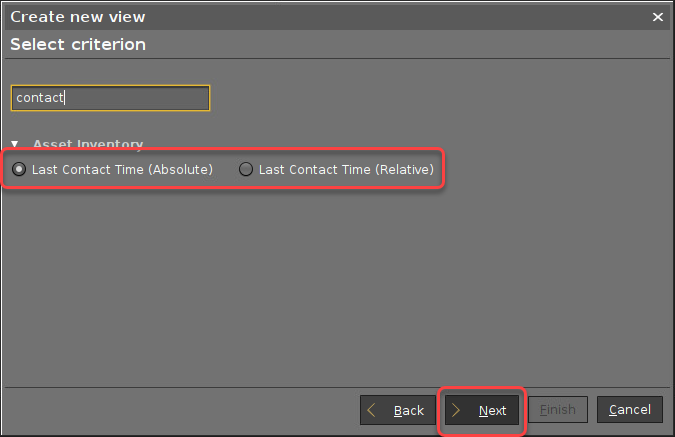This screenshot has width=675, height=437.
Task: Click the "Last Contact Time (Relative)" label text
Action: click(346, 170)
